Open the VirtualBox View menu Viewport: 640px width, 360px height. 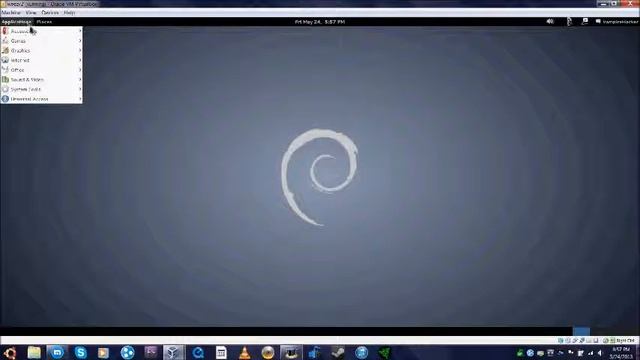[31, 13]
